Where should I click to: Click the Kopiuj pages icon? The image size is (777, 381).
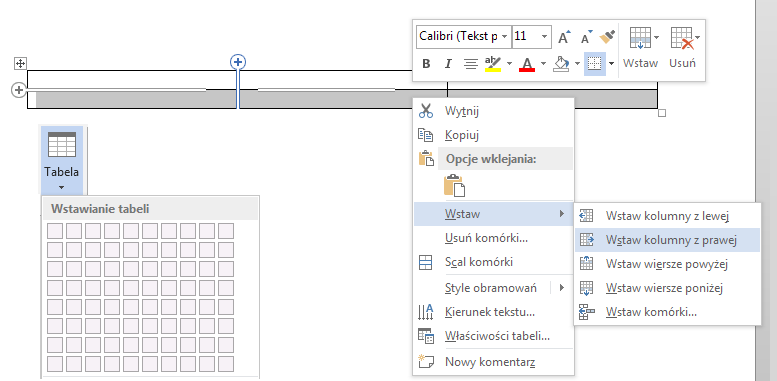pos(426,135)
